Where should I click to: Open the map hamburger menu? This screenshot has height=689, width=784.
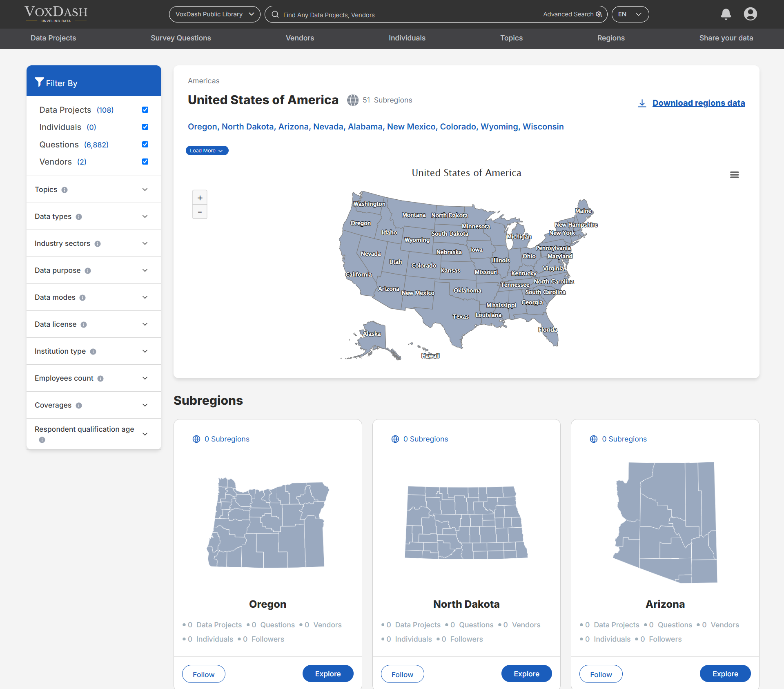click(x=734, y=174)
